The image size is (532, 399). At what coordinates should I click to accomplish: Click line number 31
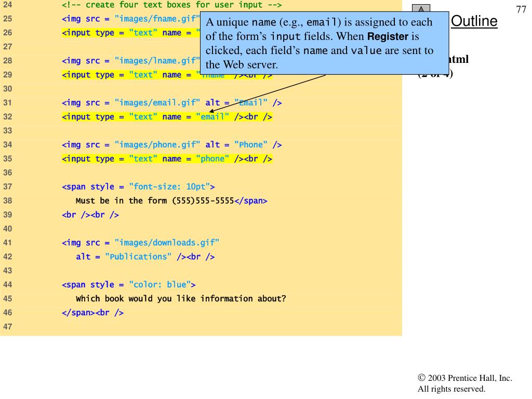tap(7, 103)
